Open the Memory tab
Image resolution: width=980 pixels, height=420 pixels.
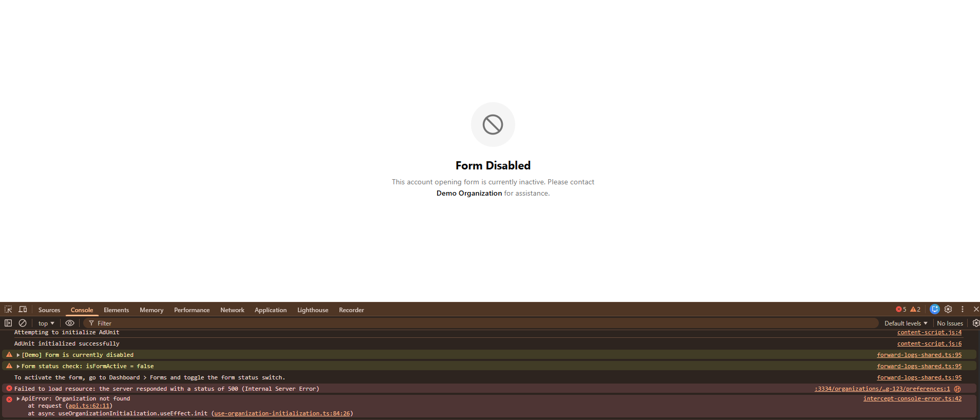click(x=152, y=310)
